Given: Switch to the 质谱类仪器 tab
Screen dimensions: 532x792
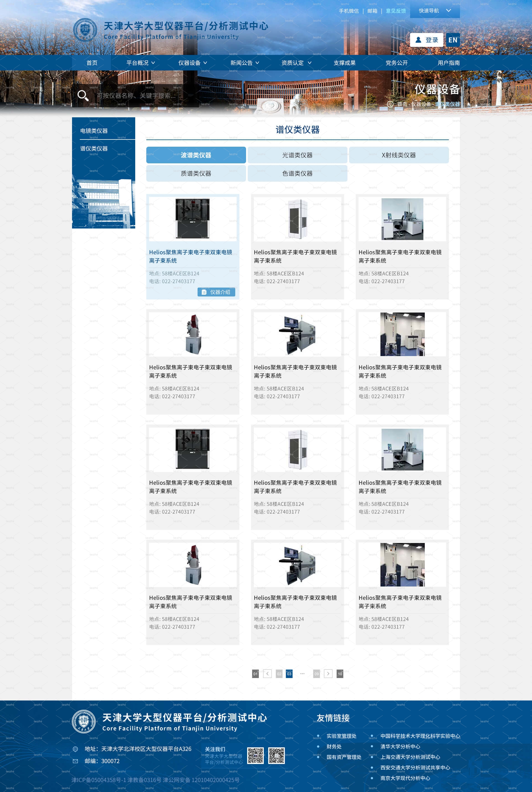Looking at the screenshot, I should point(196,174).
